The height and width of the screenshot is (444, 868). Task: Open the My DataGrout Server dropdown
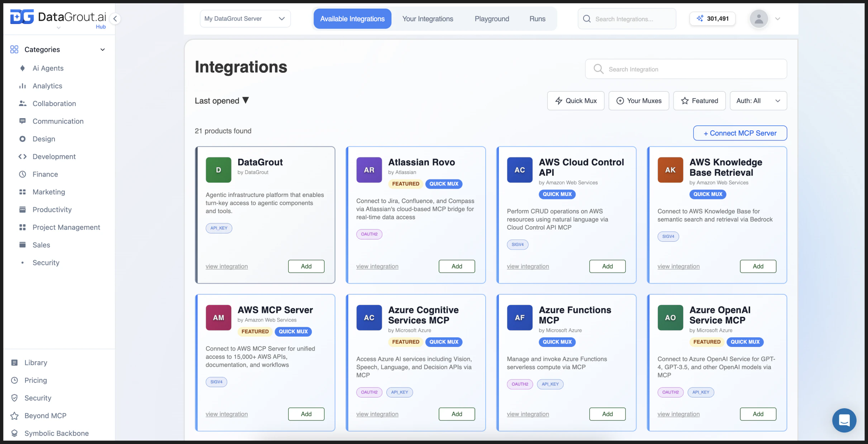coord(245,19)
